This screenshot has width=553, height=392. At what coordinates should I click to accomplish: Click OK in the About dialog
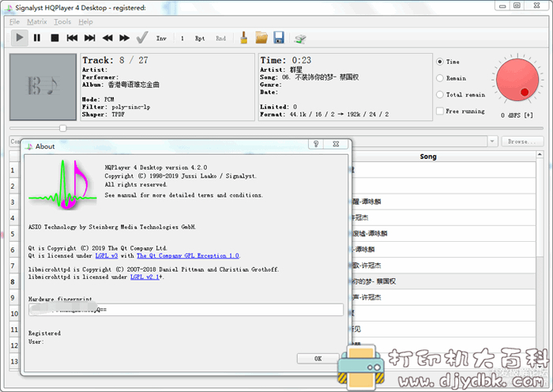(318, 359)
